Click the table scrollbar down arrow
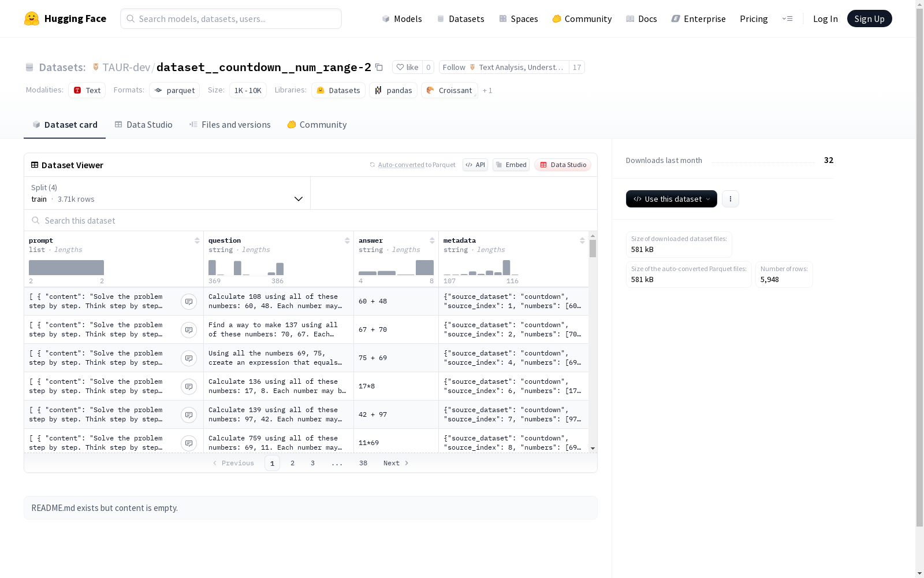The width and height of the screenshot is (924, 578). [593, 449]
